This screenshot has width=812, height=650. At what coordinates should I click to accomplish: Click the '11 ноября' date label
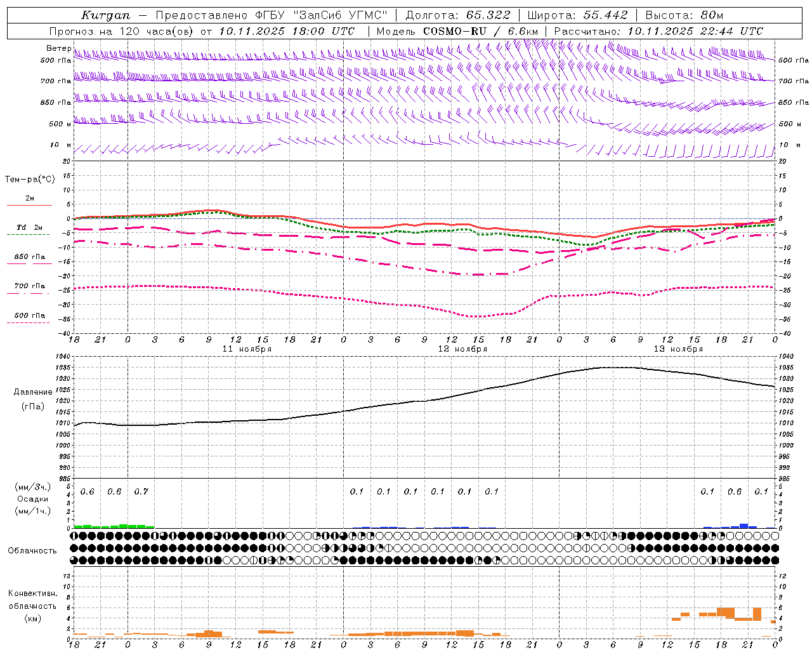pyautogui.click(x=247, y=349)
